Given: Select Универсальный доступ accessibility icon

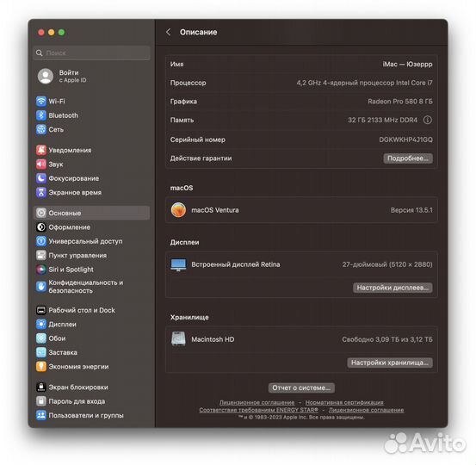Looking at the screenshot, I should click(x=41, y=241).
